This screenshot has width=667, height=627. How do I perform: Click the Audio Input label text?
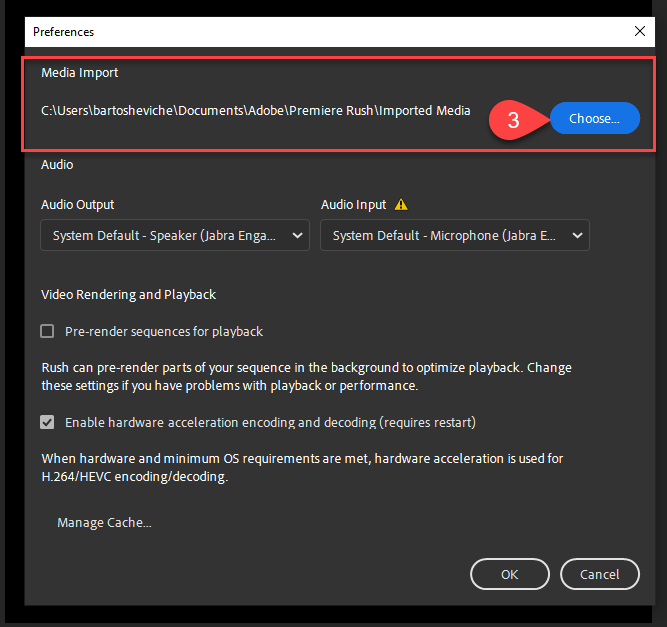coord(353,205)
